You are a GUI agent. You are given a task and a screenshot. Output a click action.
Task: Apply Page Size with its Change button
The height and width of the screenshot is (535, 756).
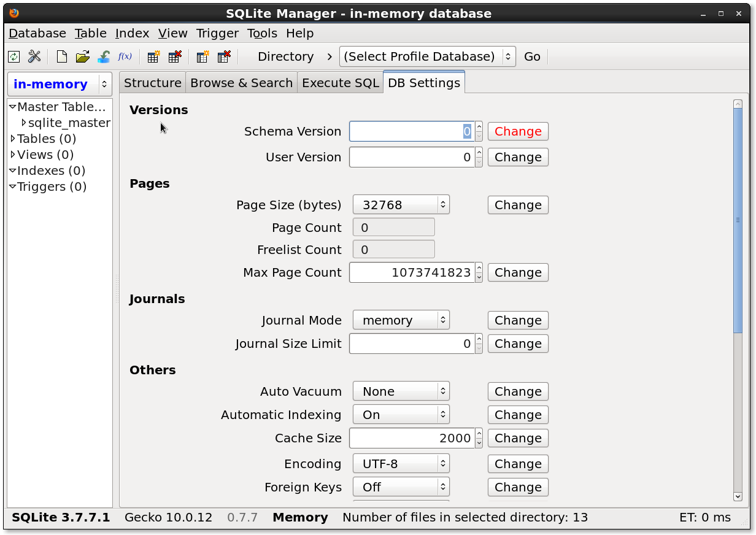pos(518,205)
